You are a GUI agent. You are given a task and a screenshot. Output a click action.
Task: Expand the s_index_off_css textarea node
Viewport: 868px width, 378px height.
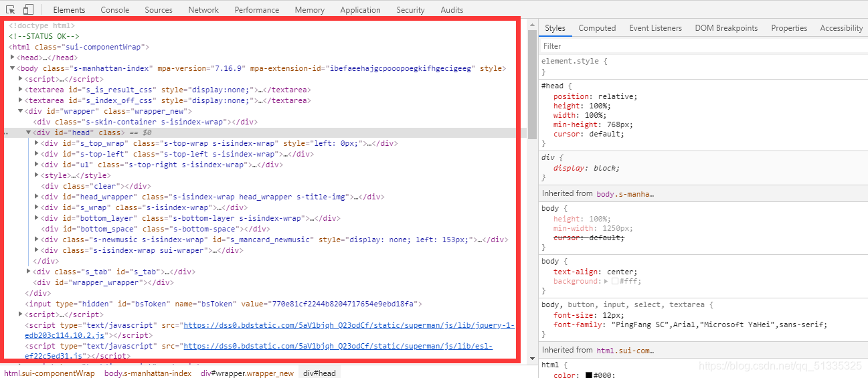(21, 100)
